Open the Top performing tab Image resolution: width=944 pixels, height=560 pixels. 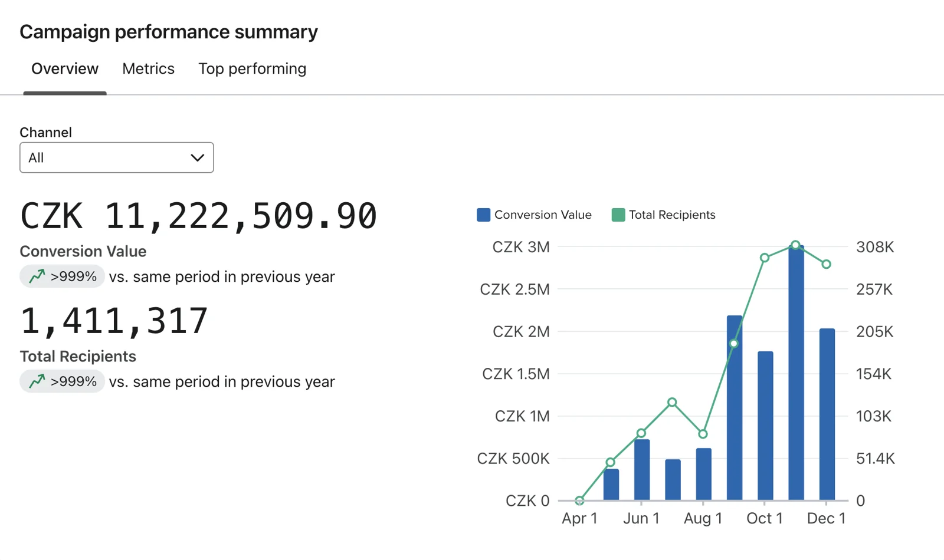(252, 69)
